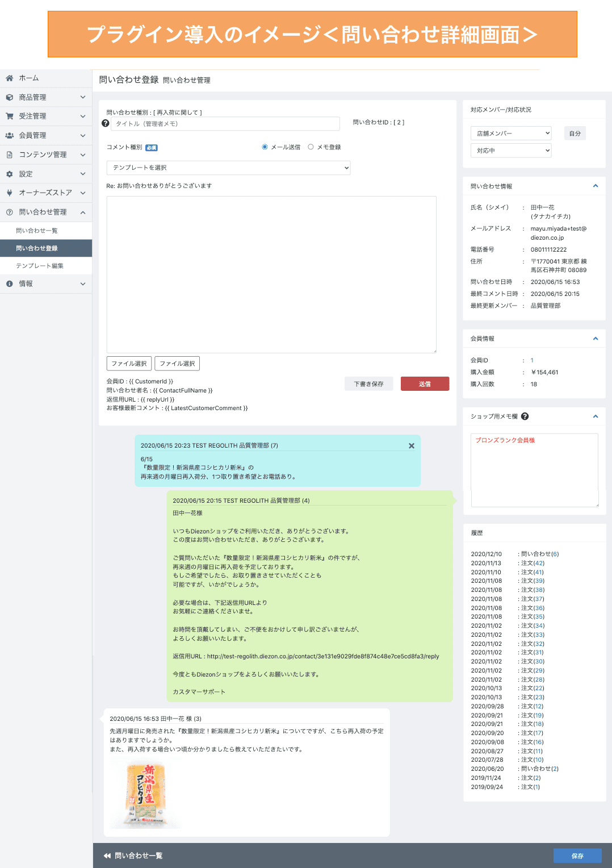Click the owner's store plug icon
The height and width of the screenshot is (868, 612).
pos(10,193)
